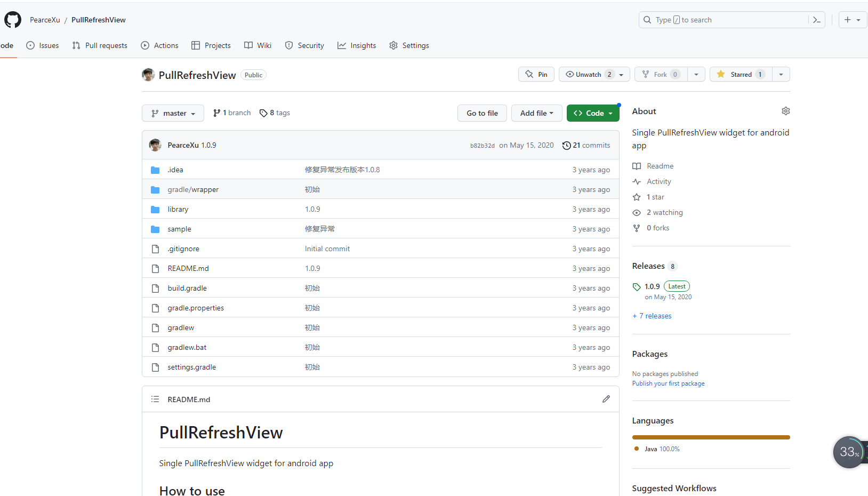The width and height of the screenshot is (868, 496).
Task: Open the Settings tab
Action: point(409,45)
